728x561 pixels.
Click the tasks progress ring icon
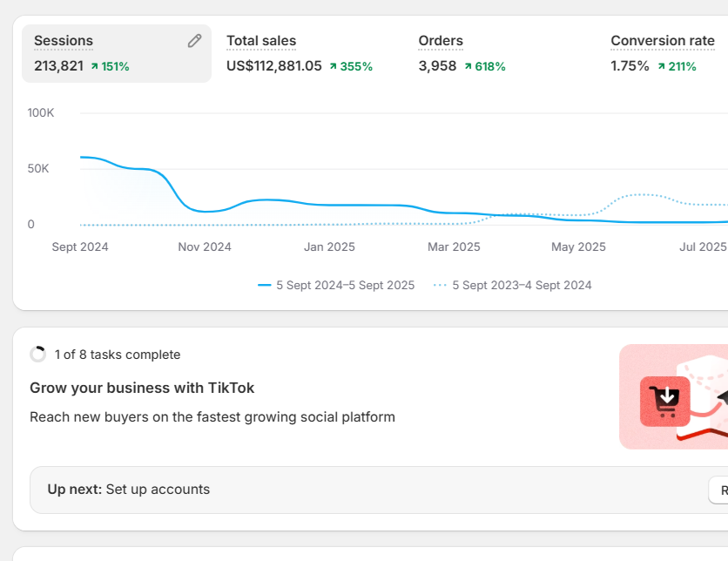coord(37,355)
